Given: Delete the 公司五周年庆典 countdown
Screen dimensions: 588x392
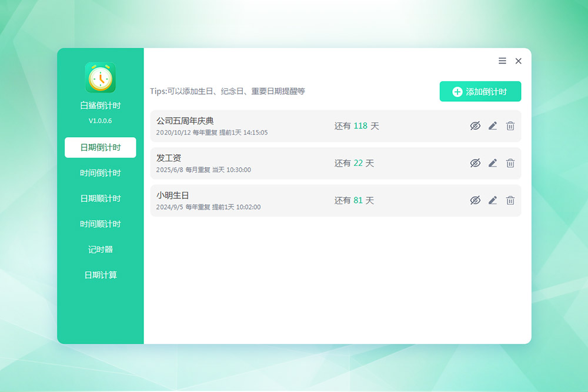Looking at the screenshot, I should [x=510, y=126].
